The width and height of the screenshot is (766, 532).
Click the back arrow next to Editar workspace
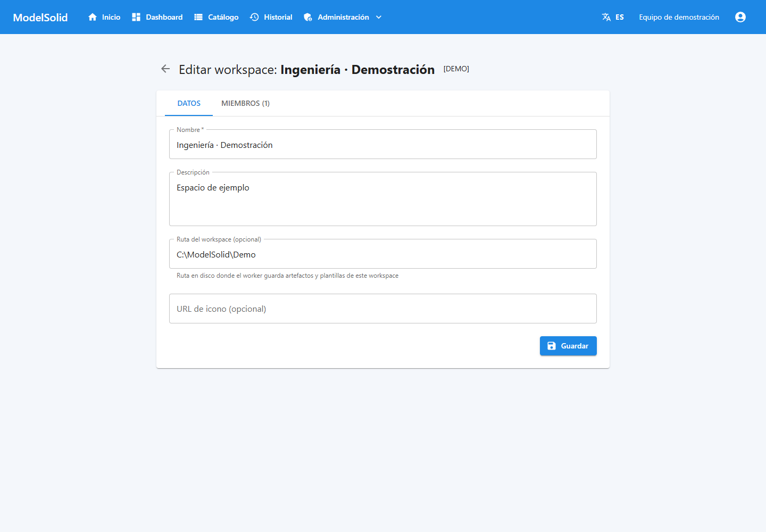click(x=165, y=69)
